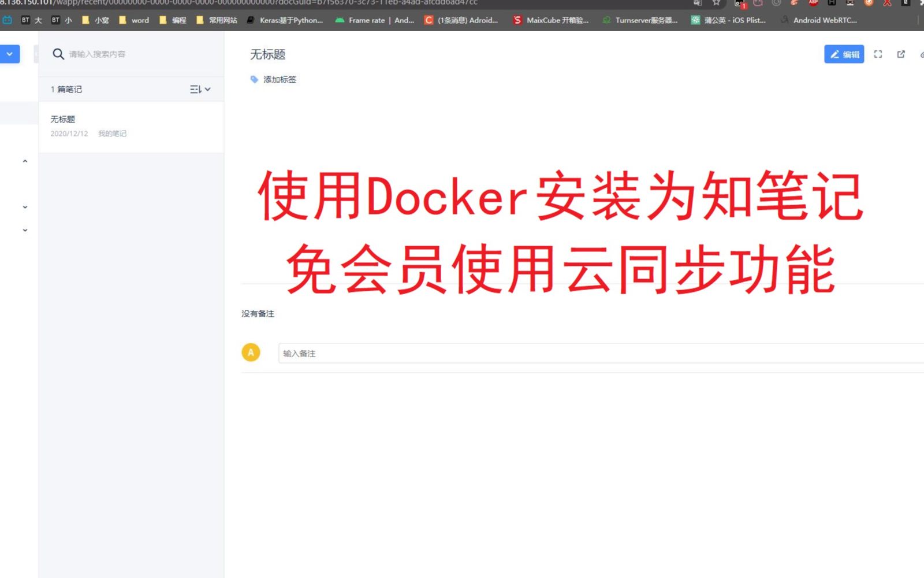Select the 无标题 note in the list
Screen dimensions: 924x578
tap(131, 127)
